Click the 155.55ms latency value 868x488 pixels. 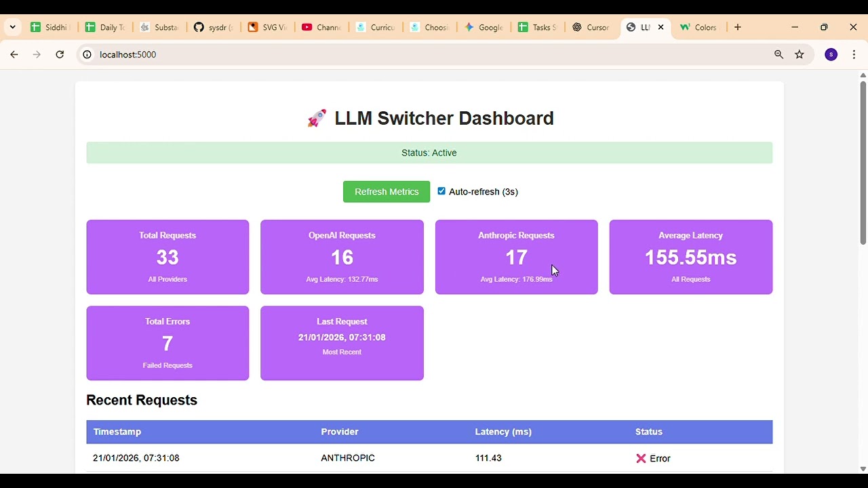tap(690, 258)
